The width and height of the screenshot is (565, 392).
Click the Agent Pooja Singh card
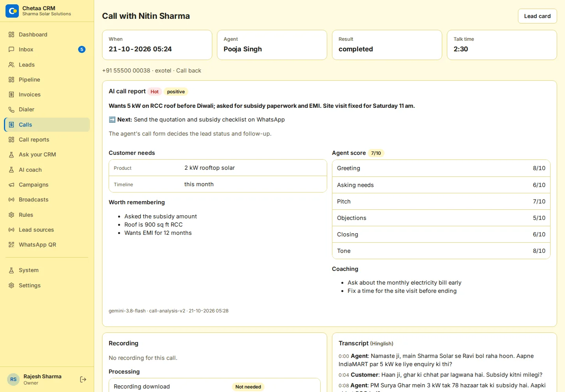[272, 45]
